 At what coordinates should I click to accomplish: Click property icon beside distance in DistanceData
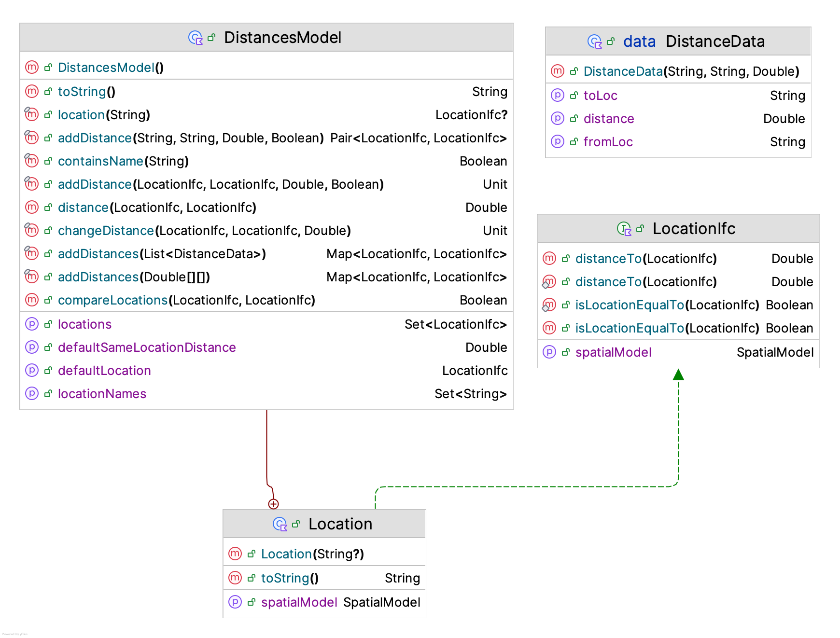tap(558, 118)
